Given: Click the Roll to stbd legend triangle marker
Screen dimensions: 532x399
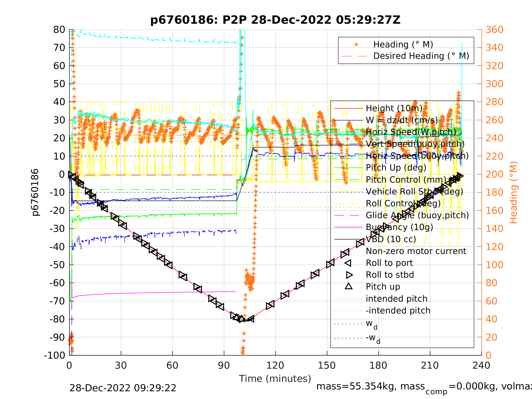Looking at the screenshot, I should click(349, 275).
